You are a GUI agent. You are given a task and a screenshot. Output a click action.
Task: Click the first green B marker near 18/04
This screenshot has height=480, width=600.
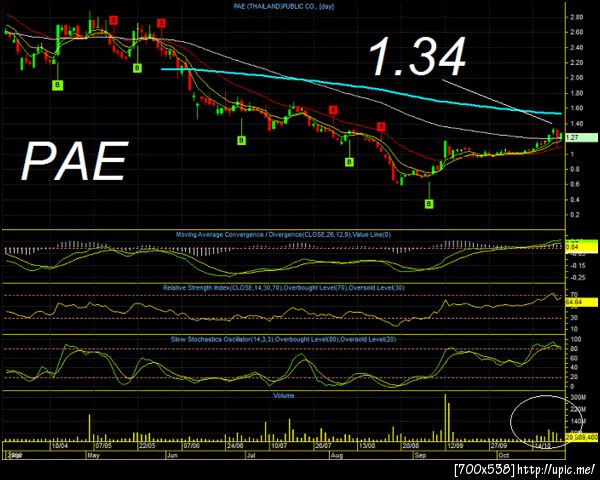pyautogui.click(x=57, y=85)
